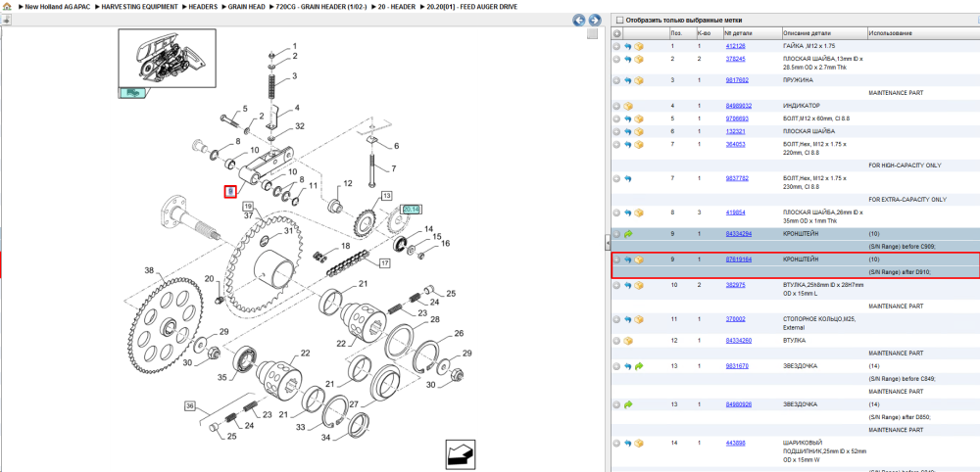The width and height of the screenshot is (980, 472).
Task: Navigate to 'GRAIN HEAD' breadcrumb
Action: (x=246, y=6)
